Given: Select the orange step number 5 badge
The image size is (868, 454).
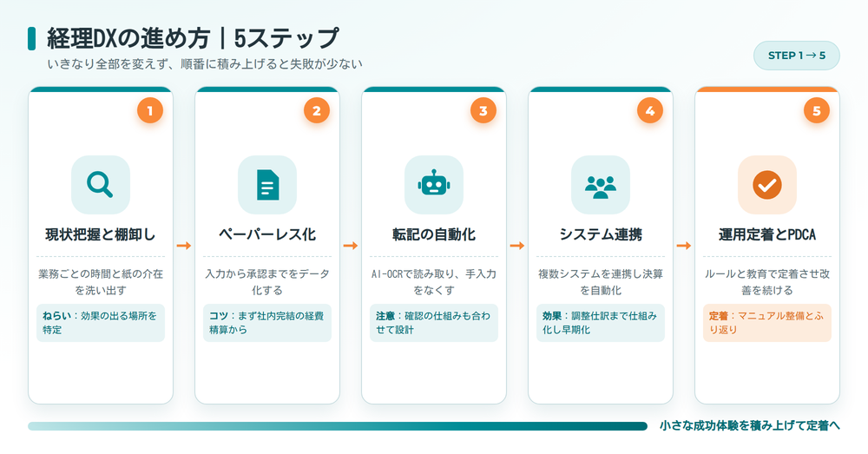Looking at the screenshot, I should pos(817,111).
